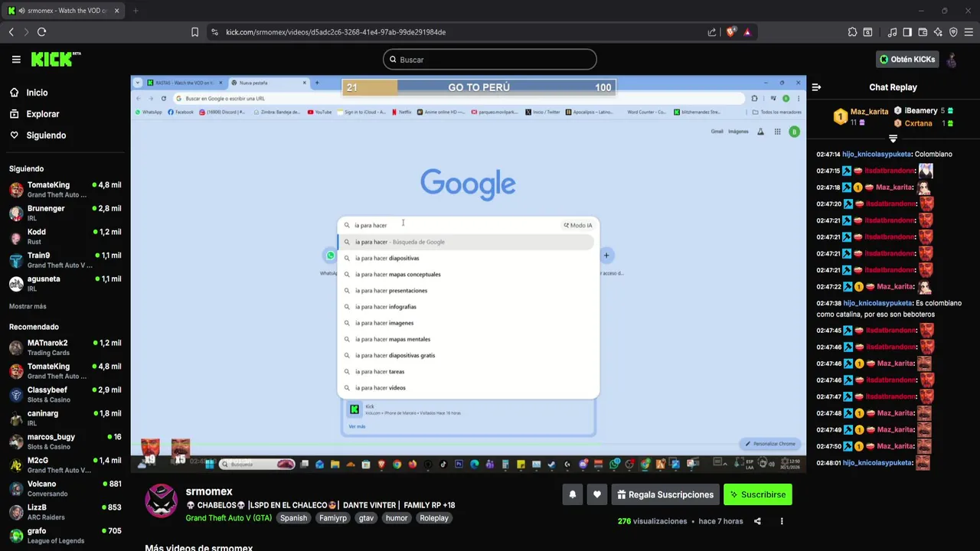Open caninarg recommended channel

click(x=64, y=418)
